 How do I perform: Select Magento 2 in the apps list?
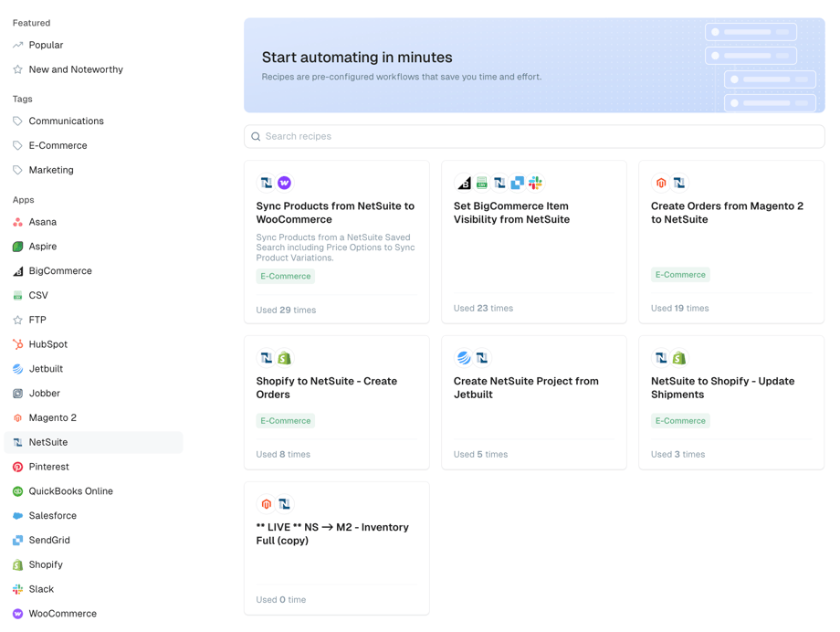(52, 417)
